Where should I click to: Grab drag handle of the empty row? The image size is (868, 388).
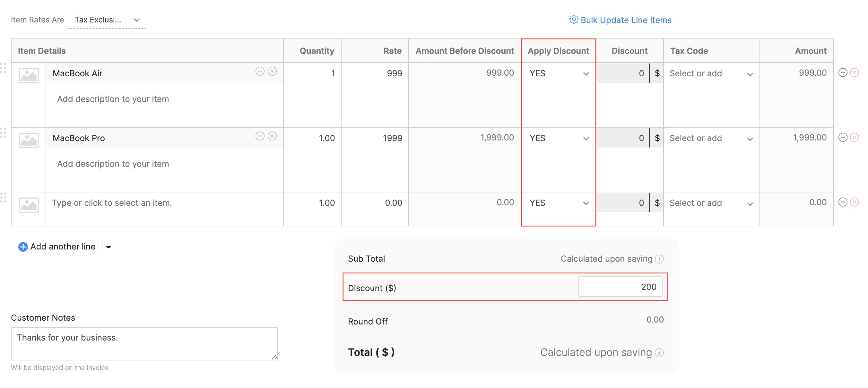(3, 198)
